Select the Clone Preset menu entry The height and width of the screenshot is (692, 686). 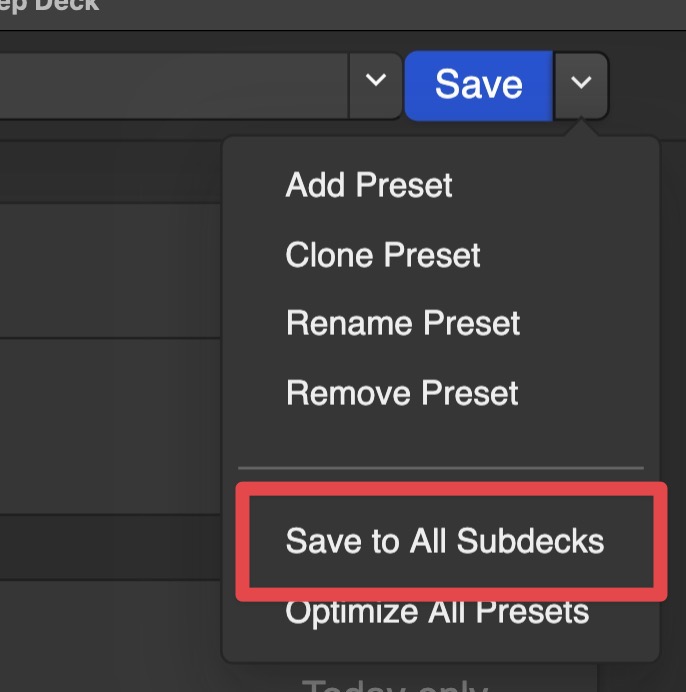(383, 255)
